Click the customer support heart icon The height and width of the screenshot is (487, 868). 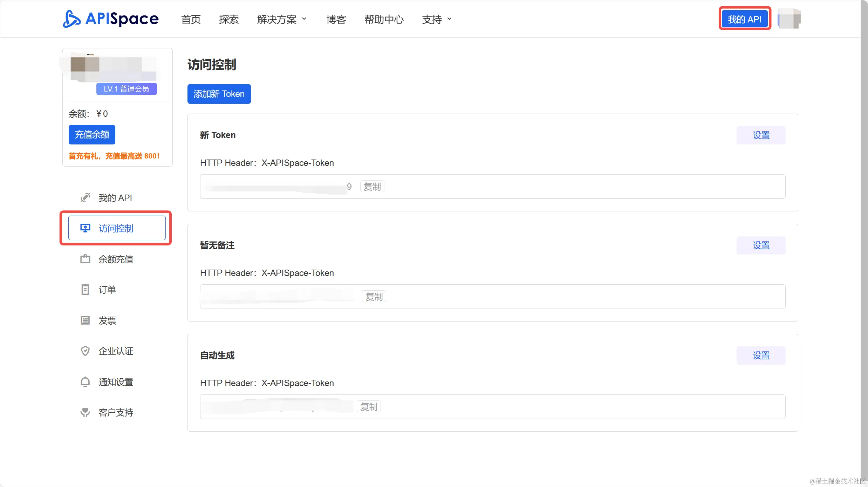(x=85, y=412)
